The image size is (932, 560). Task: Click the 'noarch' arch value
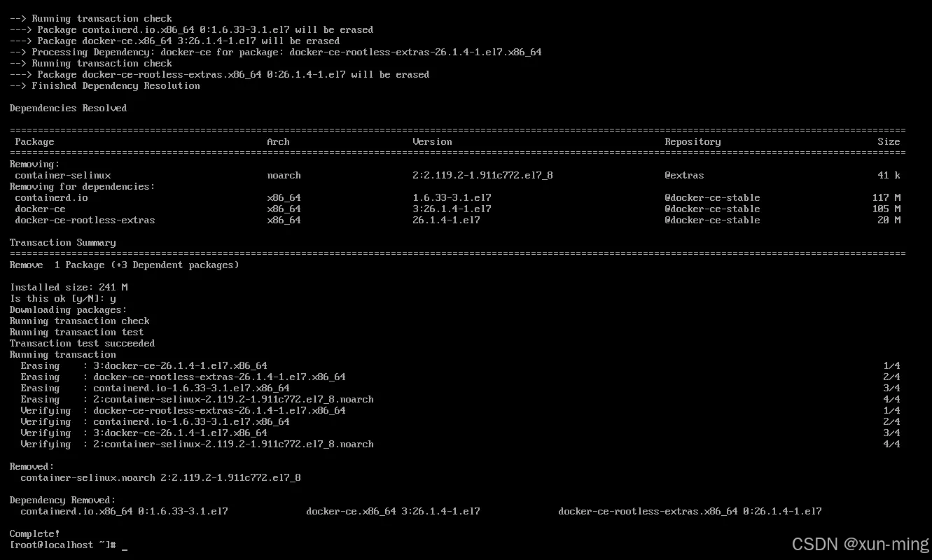(284, 175)
